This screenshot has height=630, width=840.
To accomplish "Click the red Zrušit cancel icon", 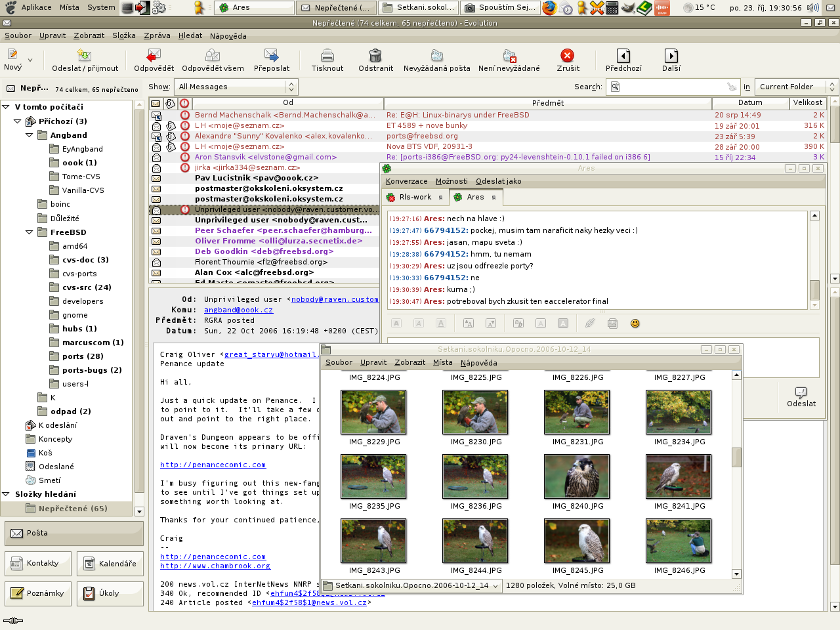I will coord(568,56).
